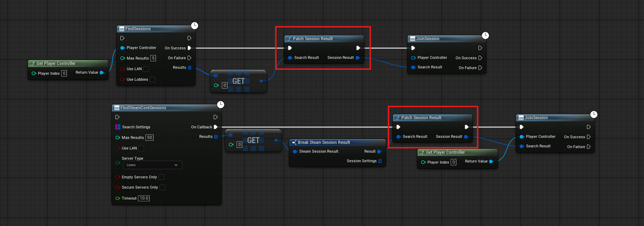
Task: Click the Timeout value field
Action: 144,198
